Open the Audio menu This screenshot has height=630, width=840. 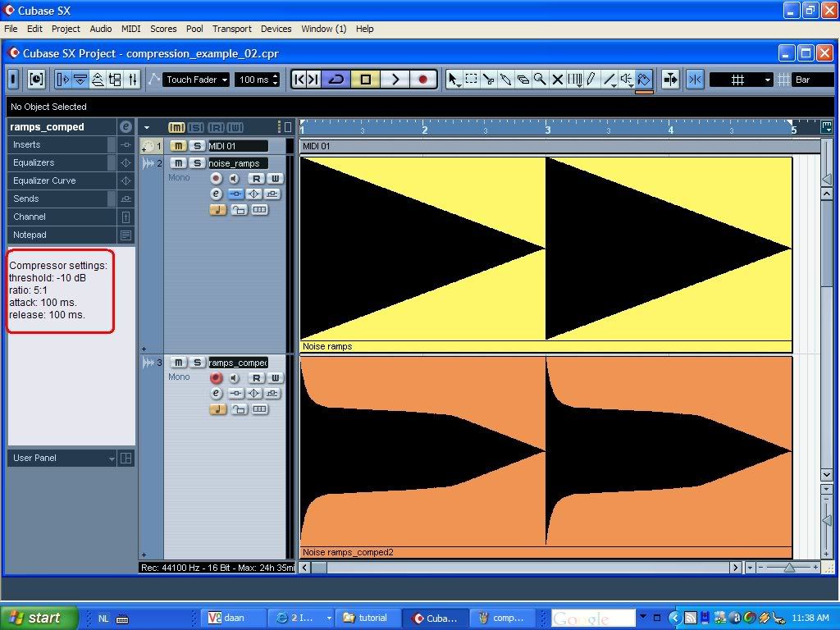pyautogui.click(x=101, y=29)
